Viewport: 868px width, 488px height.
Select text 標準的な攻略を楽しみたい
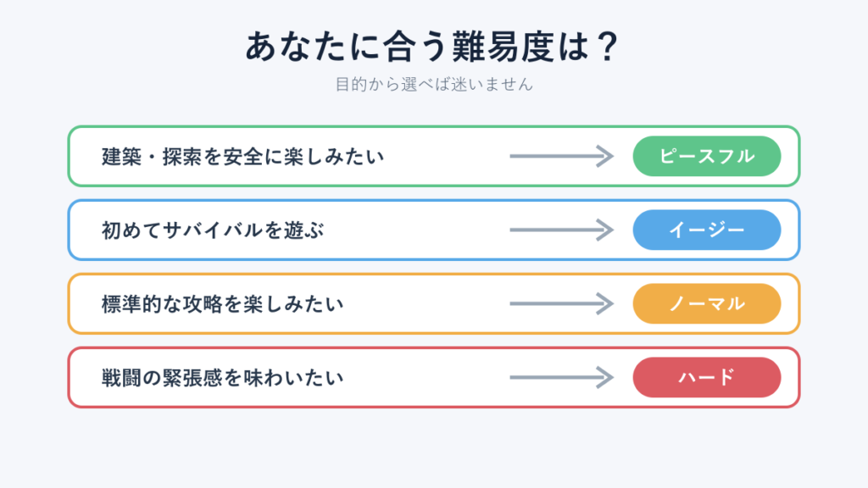tap(223, 304)
